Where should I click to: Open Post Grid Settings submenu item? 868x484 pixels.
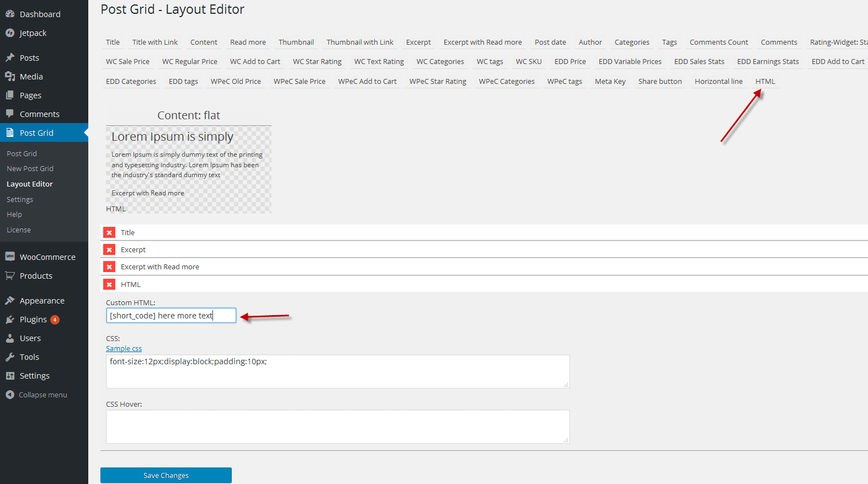(20, 199)
